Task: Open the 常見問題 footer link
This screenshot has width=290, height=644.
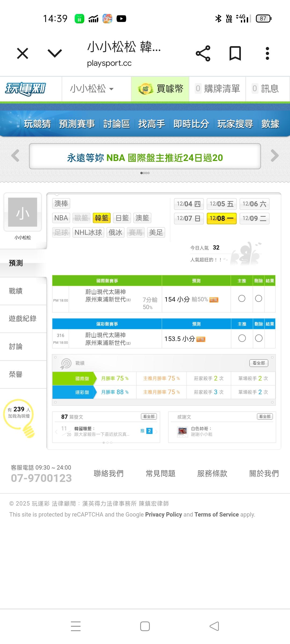Action: tap(160, 473)
